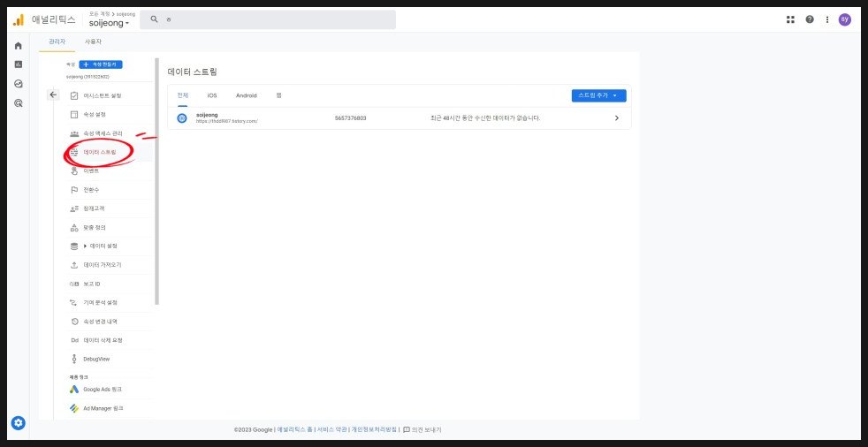The image size is (868, 447).
Task: Click the 속성 만들기 button
Action: coord(101,64)
